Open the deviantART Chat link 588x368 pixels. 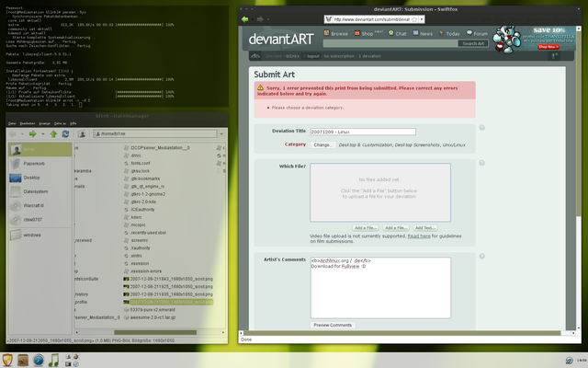[x=398, y=33]
